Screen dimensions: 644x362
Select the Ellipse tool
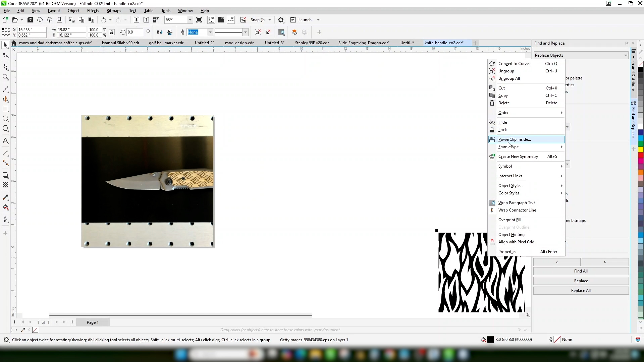click(5, 119)
